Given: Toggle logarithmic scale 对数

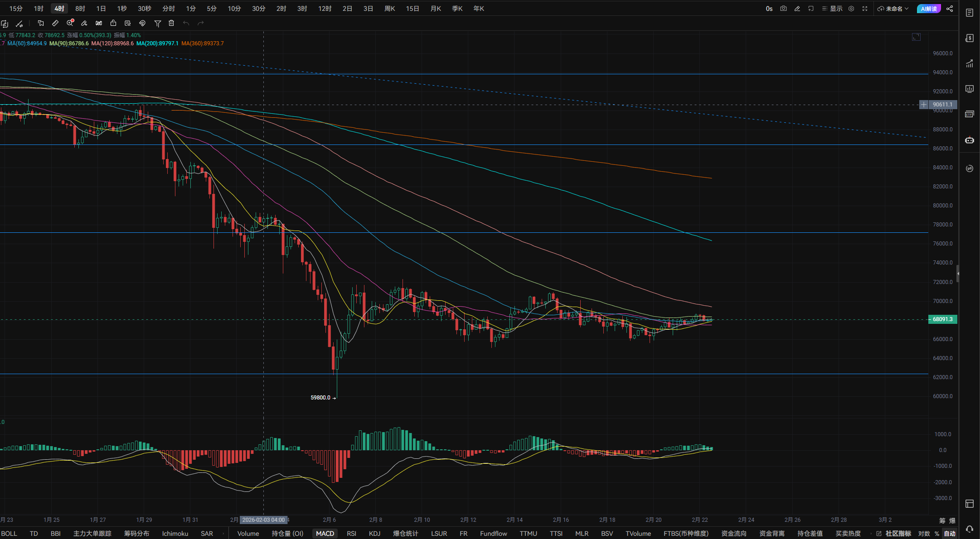Looking at the screenshot, I should [924, 534].
